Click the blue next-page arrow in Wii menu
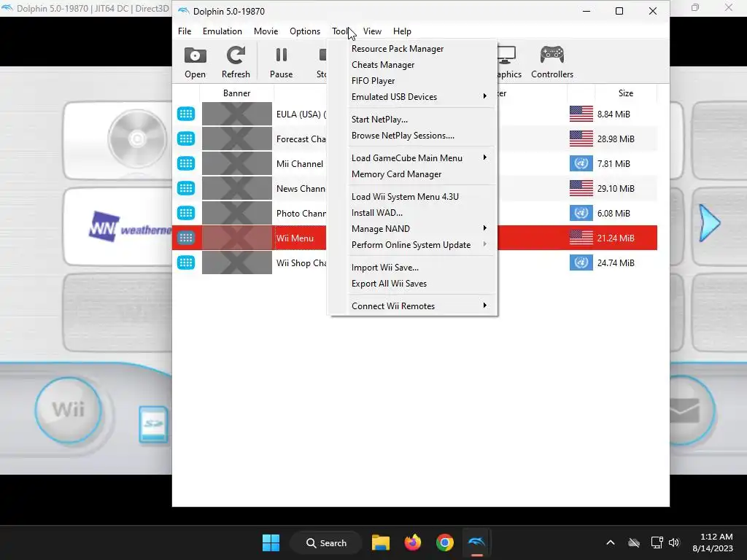 709,223
